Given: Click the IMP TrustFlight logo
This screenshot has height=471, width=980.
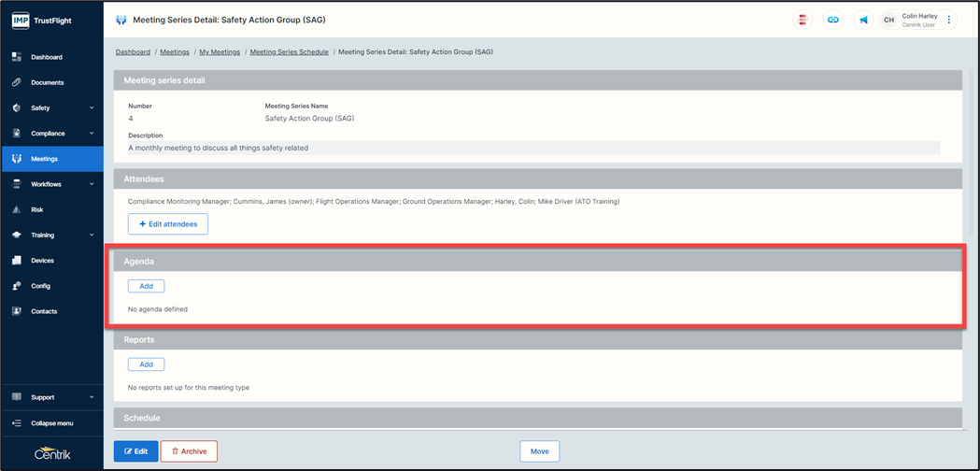Looking at the screenshot, I should (42, 20).
